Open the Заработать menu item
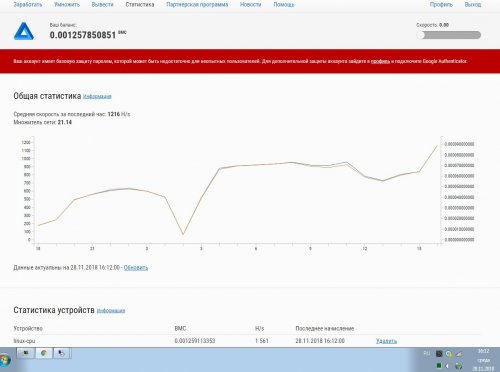 pos(28,5)
